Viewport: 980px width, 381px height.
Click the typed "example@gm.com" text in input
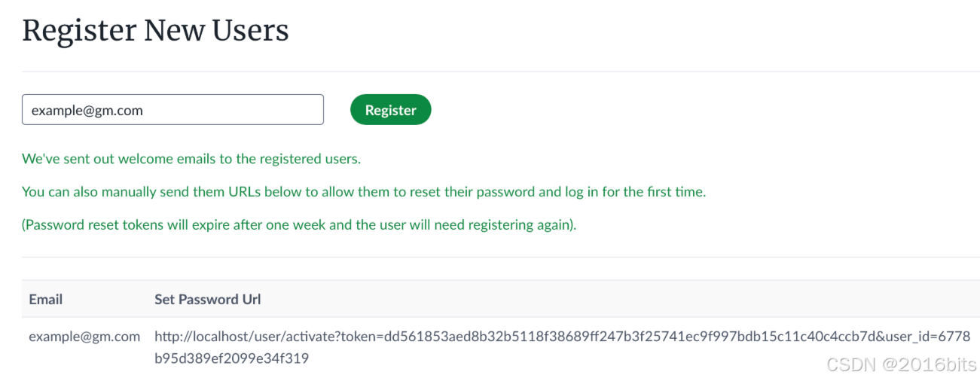tap(87, 110)
